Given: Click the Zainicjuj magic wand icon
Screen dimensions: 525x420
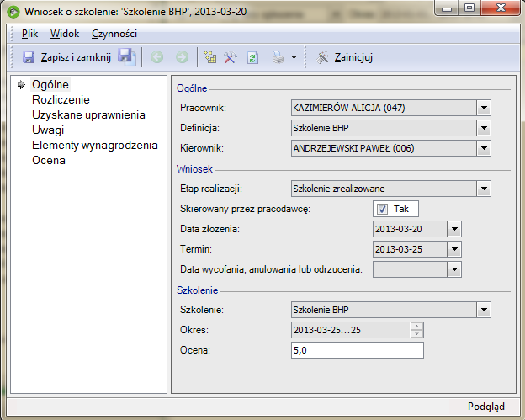Looking at the screenshot, I should (x=322, y=57).
